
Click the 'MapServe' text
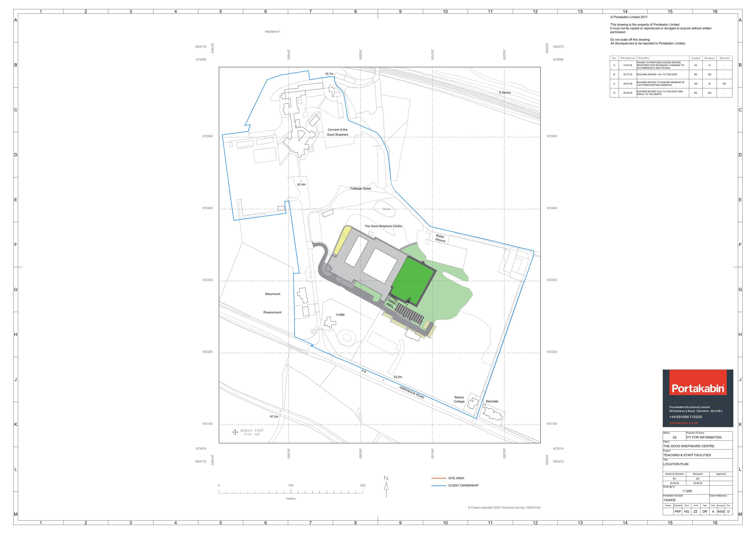[x=272, y=32]
